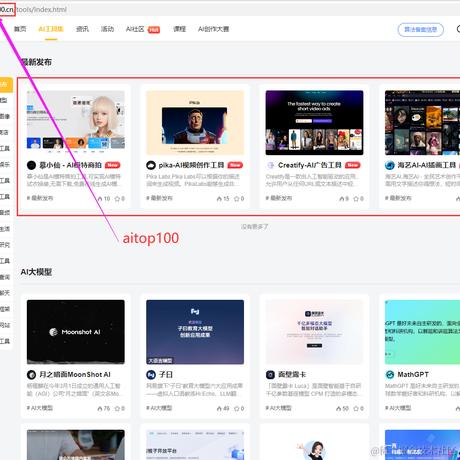Open the 月之暗面MoonShot AI title link

tap(75, 375)
